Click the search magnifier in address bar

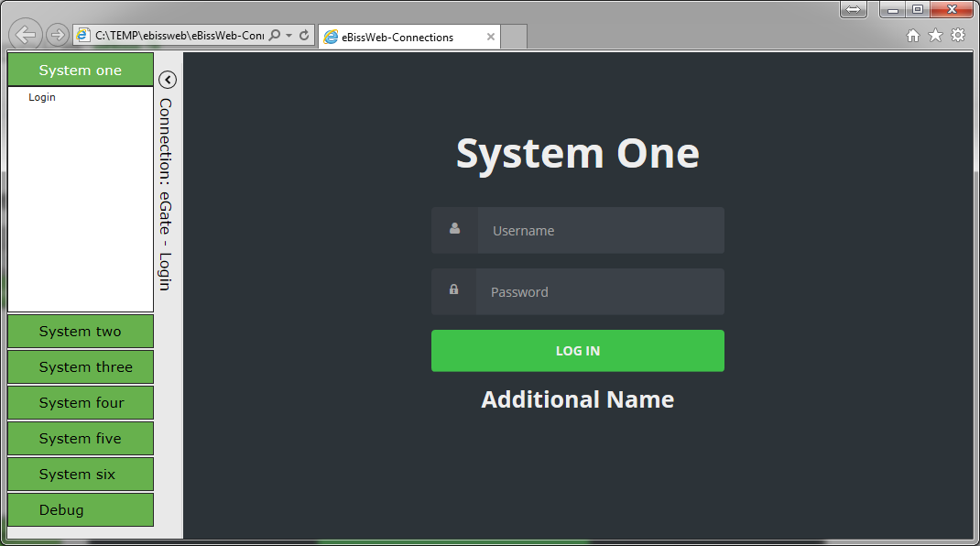coord(275,36)
